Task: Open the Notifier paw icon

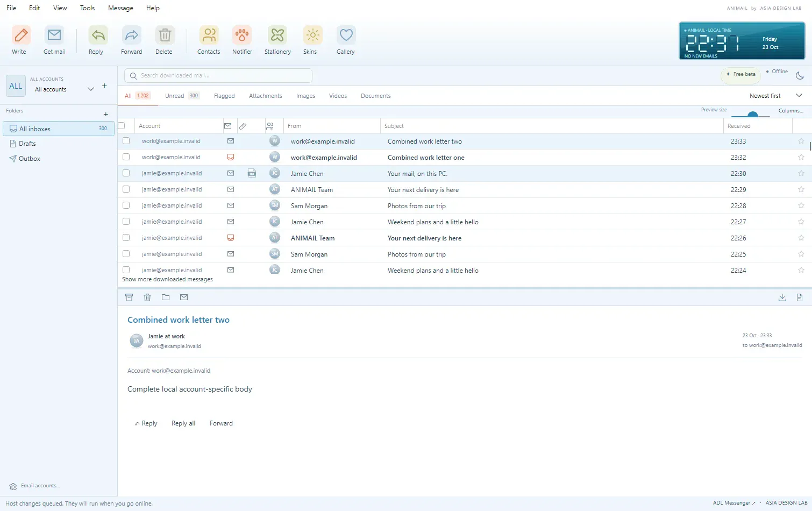Action: [242, 36]
